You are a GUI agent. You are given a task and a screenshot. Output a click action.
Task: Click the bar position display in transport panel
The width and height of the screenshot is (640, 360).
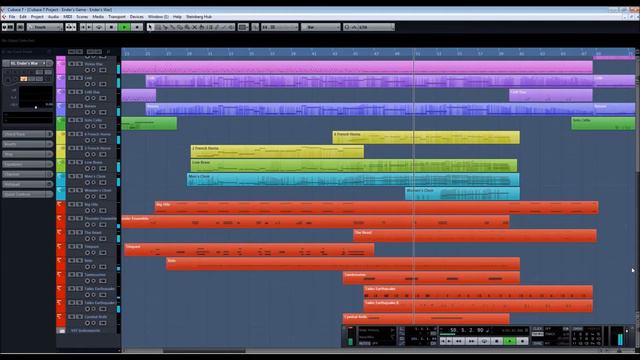467,330
